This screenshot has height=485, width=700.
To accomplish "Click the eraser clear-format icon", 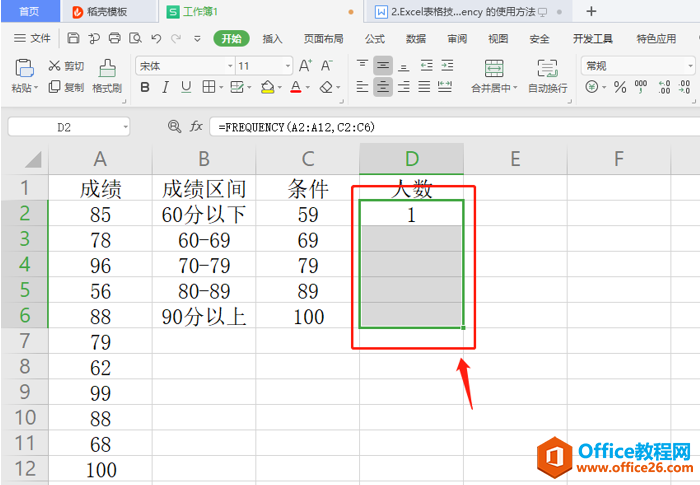I will coord(326,87).
